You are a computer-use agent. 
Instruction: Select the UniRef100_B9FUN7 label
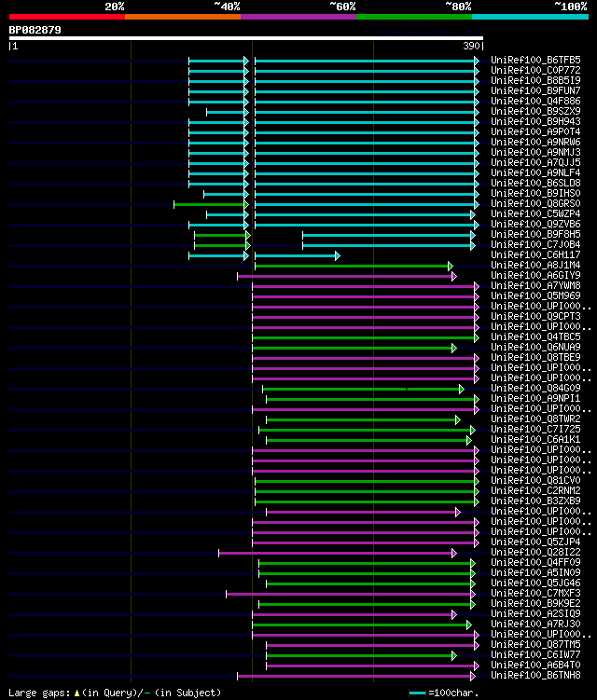tap(535, 91)
